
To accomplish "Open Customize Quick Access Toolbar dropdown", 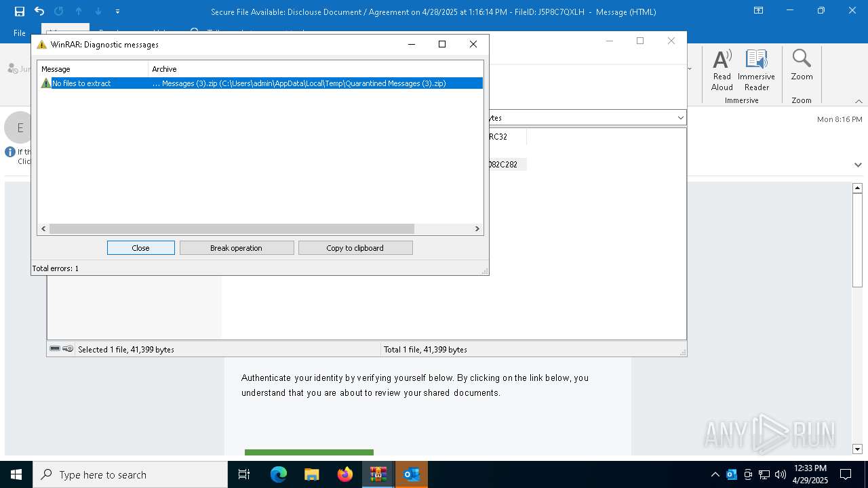I will tap(118, 12).
